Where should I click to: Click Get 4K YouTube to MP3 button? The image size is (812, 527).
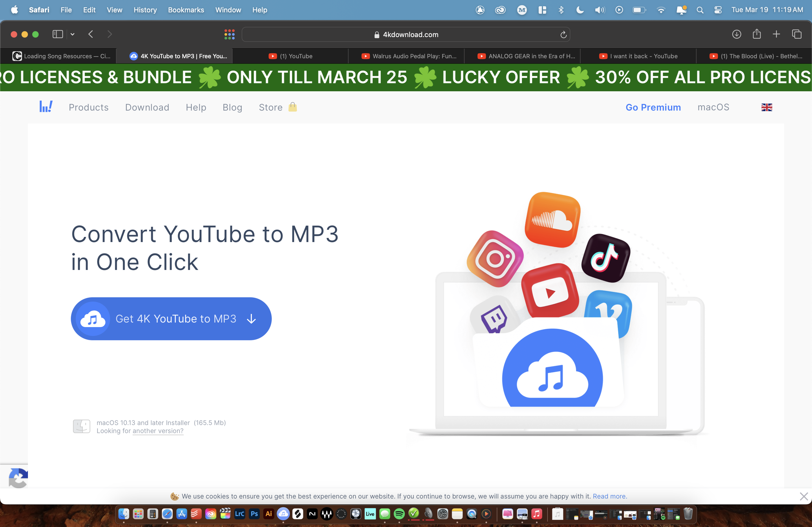click(x=171, y=318)
